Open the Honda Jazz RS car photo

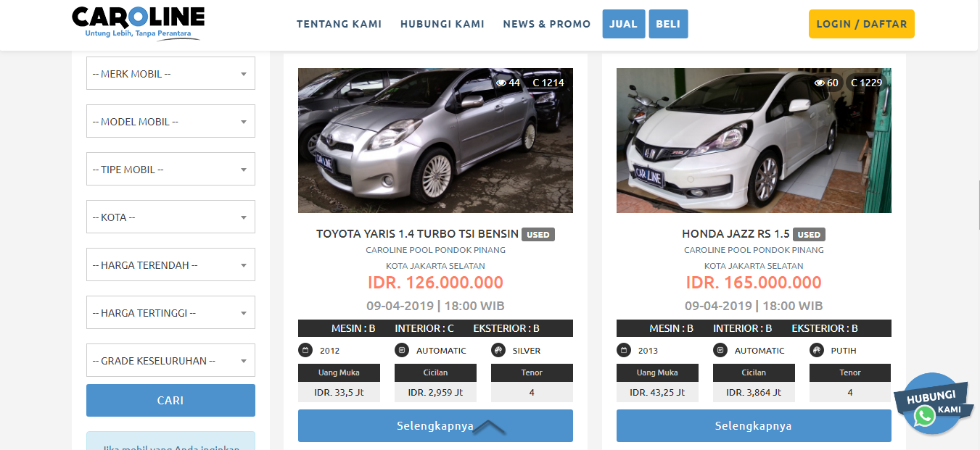(754, 141)
